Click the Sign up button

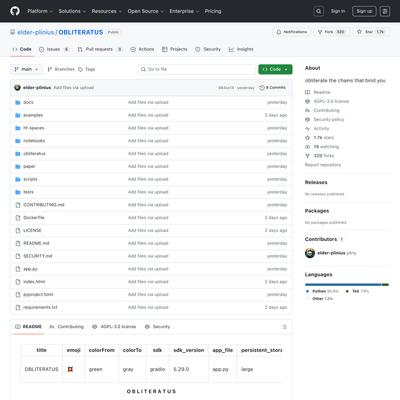364,11
